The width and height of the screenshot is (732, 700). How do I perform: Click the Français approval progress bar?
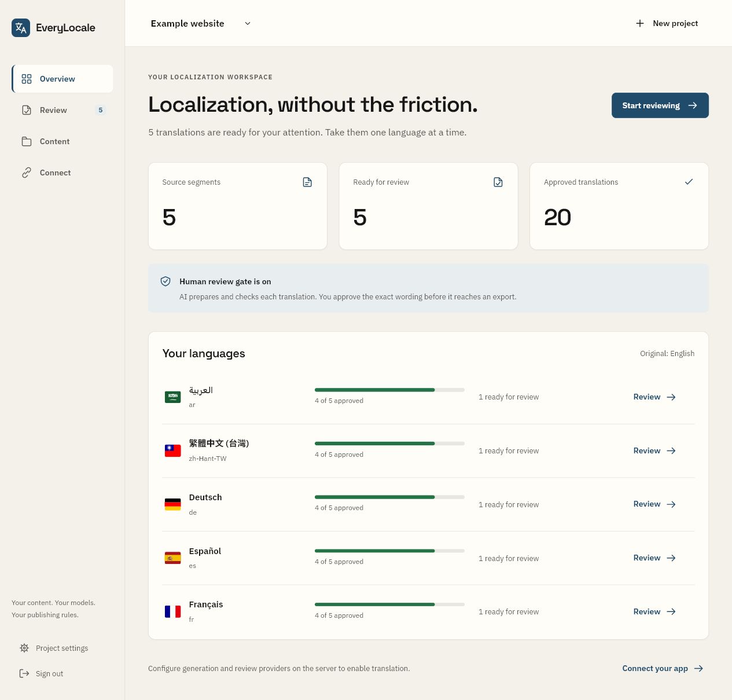coord(389,604)
